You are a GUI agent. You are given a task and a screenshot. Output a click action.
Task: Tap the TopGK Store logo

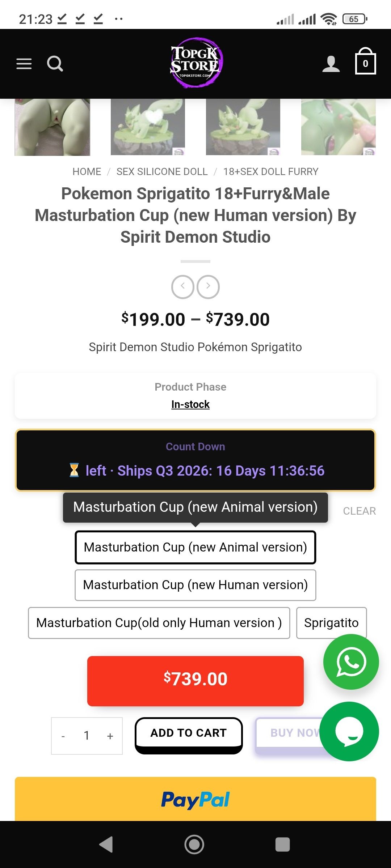tap(196, 63)
